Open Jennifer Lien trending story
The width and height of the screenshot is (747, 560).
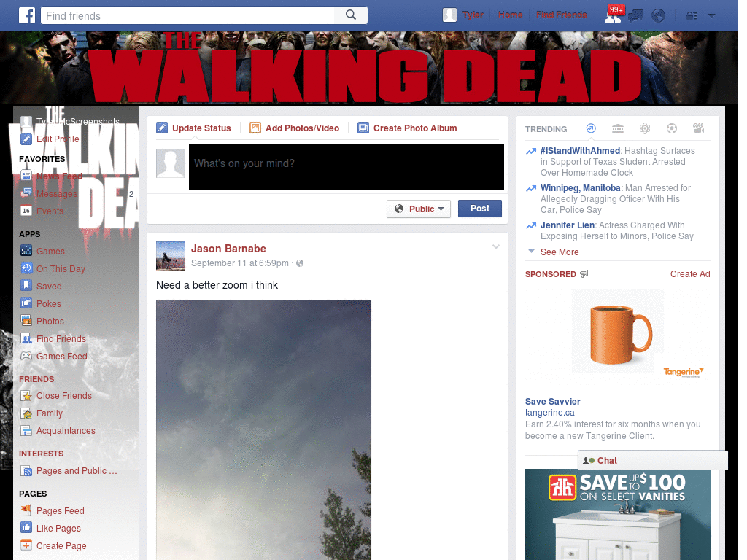coord(567,225)
